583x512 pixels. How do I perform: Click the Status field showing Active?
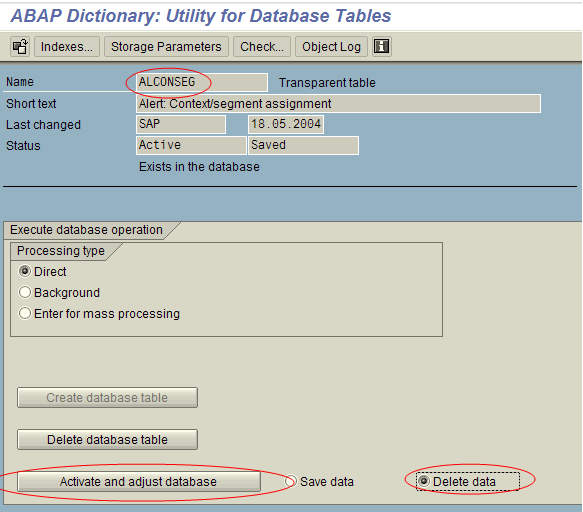(x=191, y=145)
